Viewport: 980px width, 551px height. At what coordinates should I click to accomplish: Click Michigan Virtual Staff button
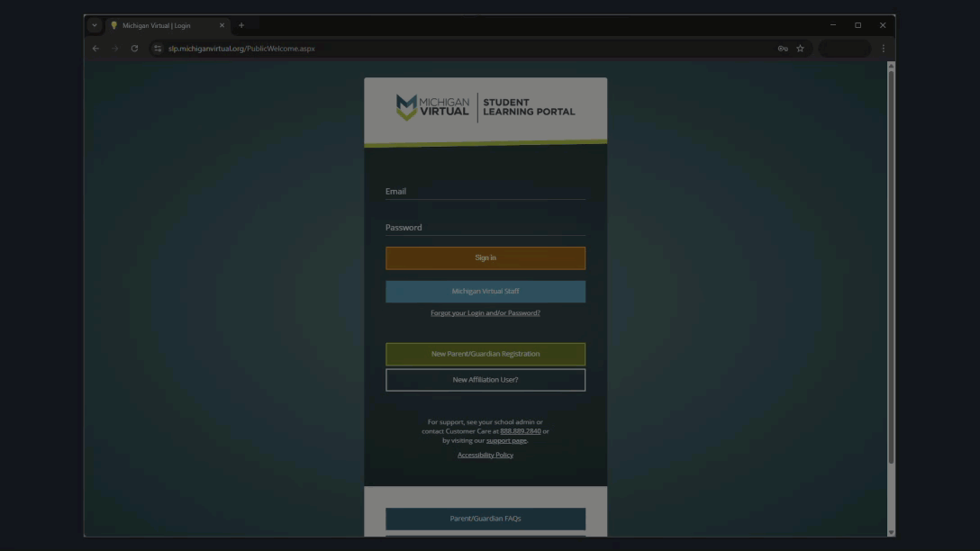tap(485, 291)
